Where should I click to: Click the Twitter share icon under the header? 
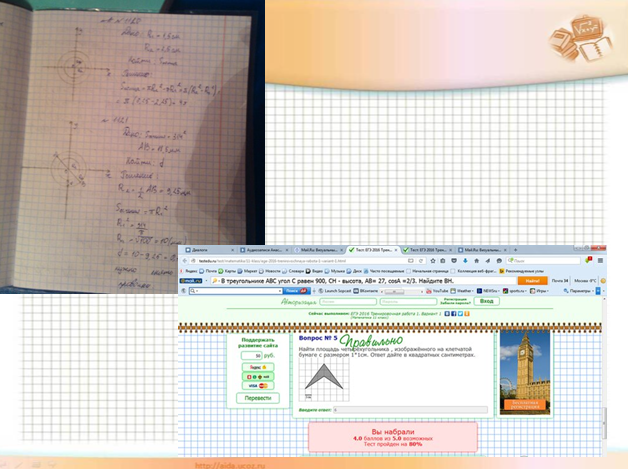pyautogui.click(x=460, y=314)
